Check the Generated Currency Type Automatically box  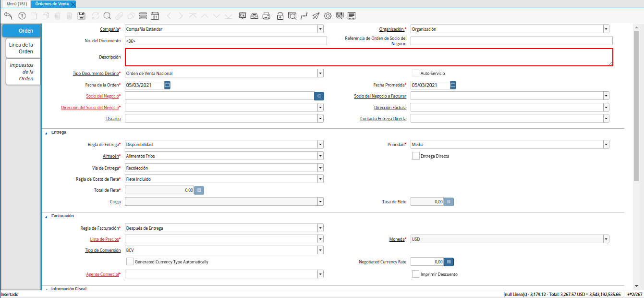click(x=130, y=262)
